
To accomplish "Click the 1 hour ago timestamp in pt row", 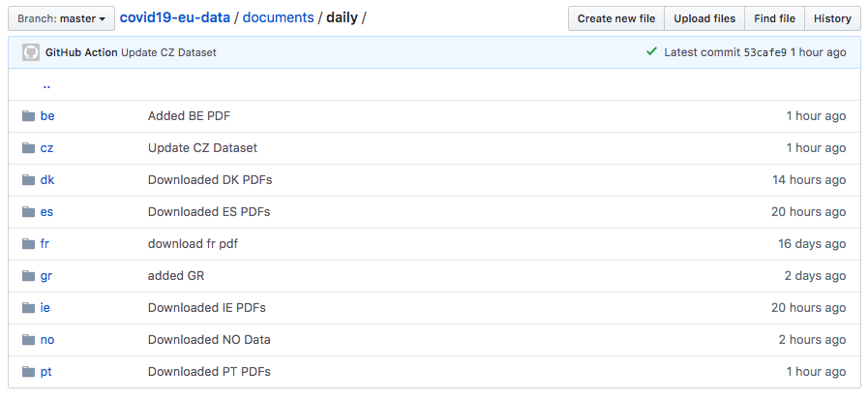I will pos(816,371).
